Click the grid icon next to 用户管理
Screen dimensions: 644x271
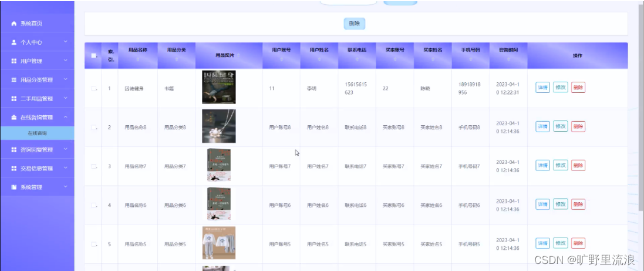tap(14, 61)
